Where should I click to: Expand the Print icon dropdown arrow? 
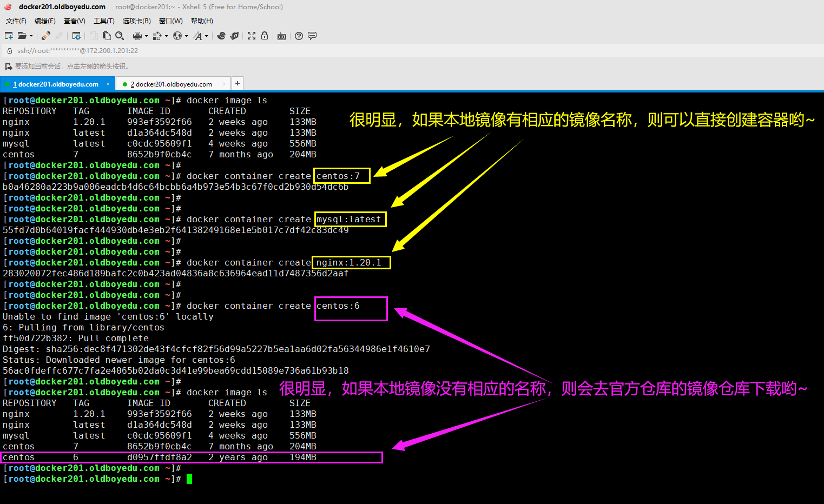pyautogui.click(x=146, y=36)
